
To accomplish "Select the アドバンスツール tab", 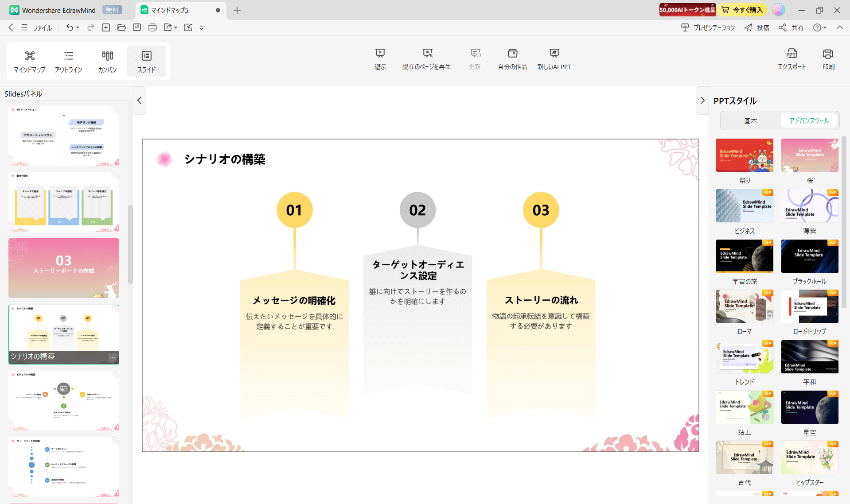I will 809,120.
